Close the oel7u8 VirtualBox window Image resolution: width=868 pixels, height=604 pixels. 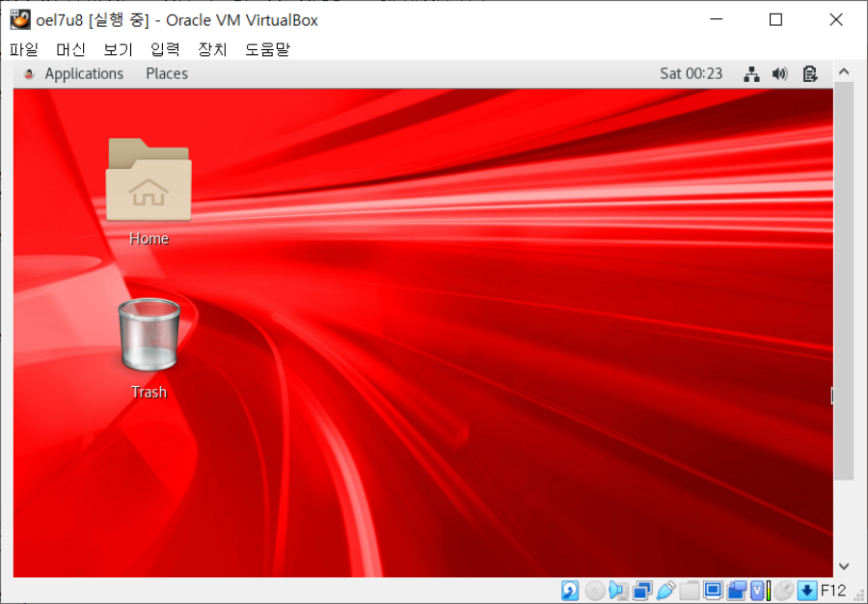836,20
